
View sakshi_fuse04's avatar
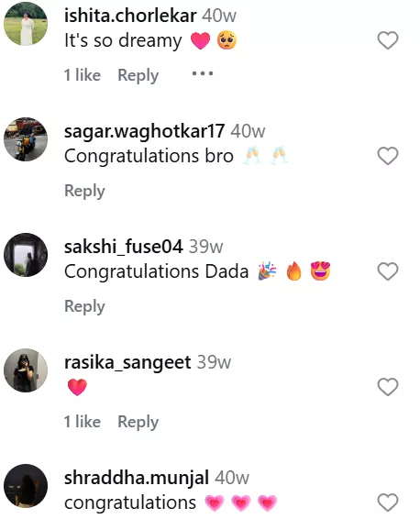click(x=26, y=255)
